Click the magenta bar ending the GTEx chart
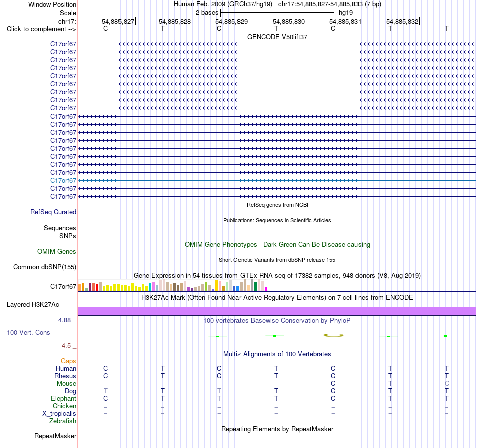This screenshot has height=448, width=477. (x=266, y=289)
